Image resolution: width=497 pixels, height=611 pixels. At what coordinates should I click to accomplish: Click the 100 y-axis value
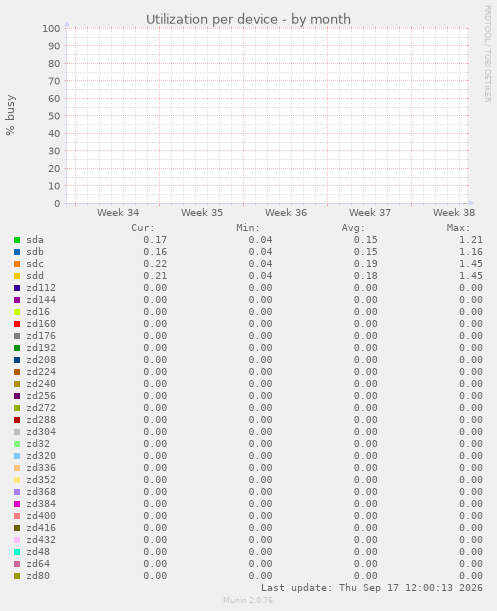coord(51,29)
